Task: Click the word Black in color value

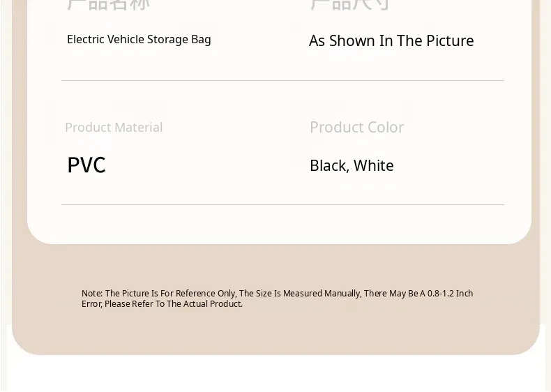Action: [x=329, y=166]
